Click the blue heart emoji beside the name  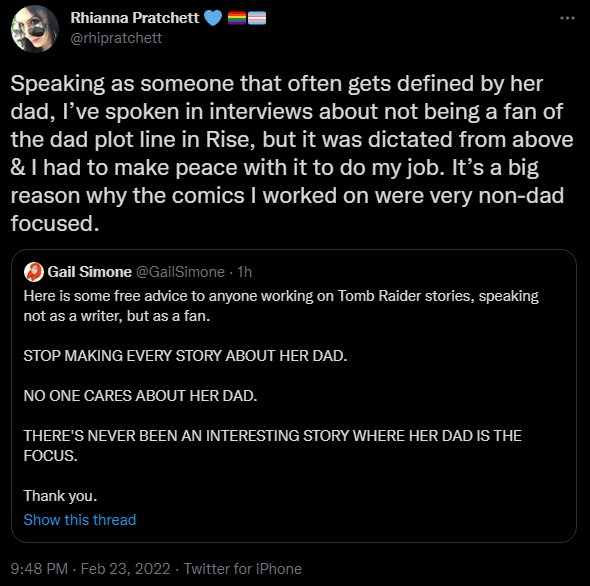[213, 18]
